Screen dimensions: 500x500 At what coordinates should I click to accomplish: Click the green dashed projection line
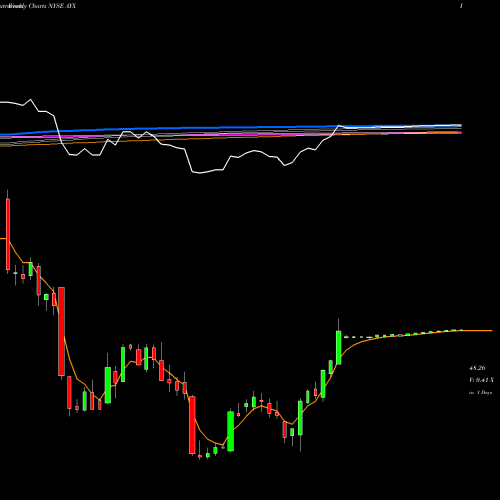(404, 334)
